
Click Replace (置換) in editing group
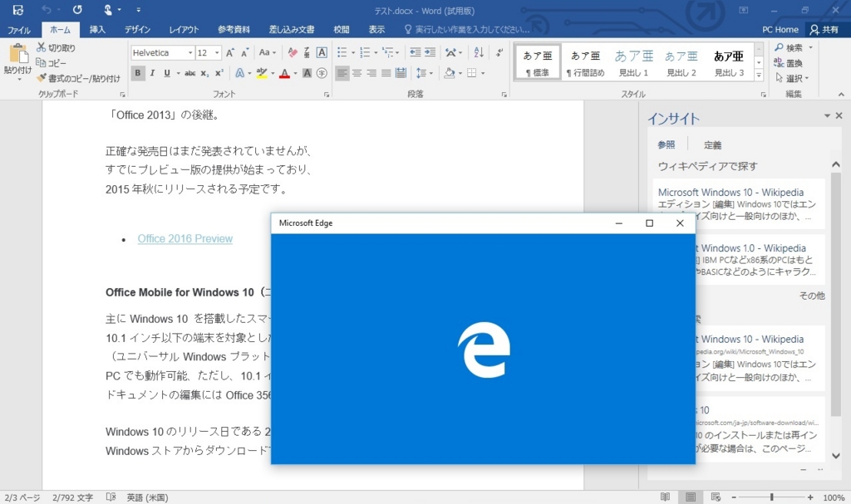pyautogui.click(x=788, y=63)
